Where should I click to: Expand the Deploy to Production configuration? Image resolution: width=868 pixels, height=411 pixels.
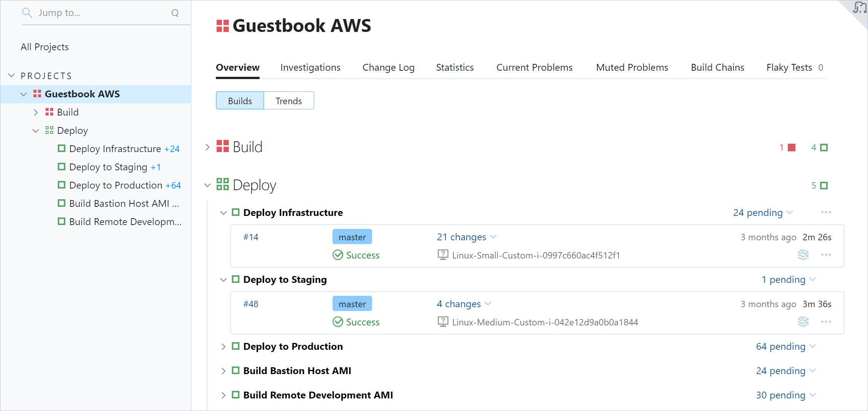point(223,346)
